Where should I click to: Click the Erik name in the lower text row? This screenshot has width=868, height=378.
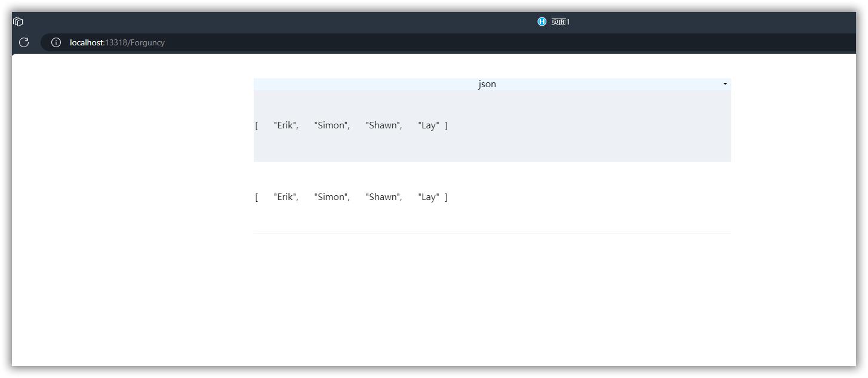click(287, 196)
